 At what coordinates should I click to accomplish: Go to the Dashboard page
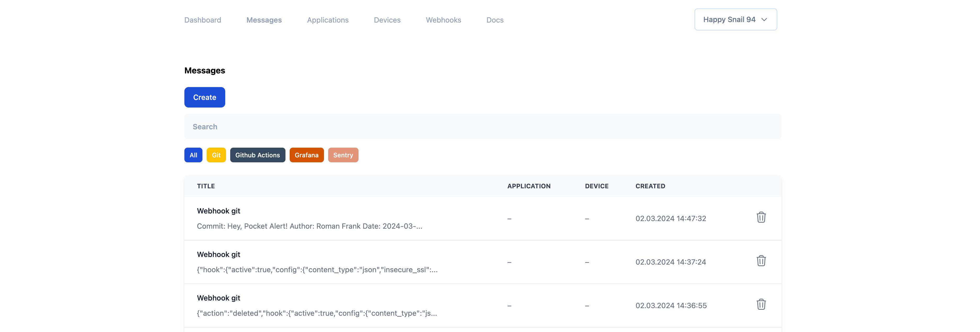click(202, 20)
